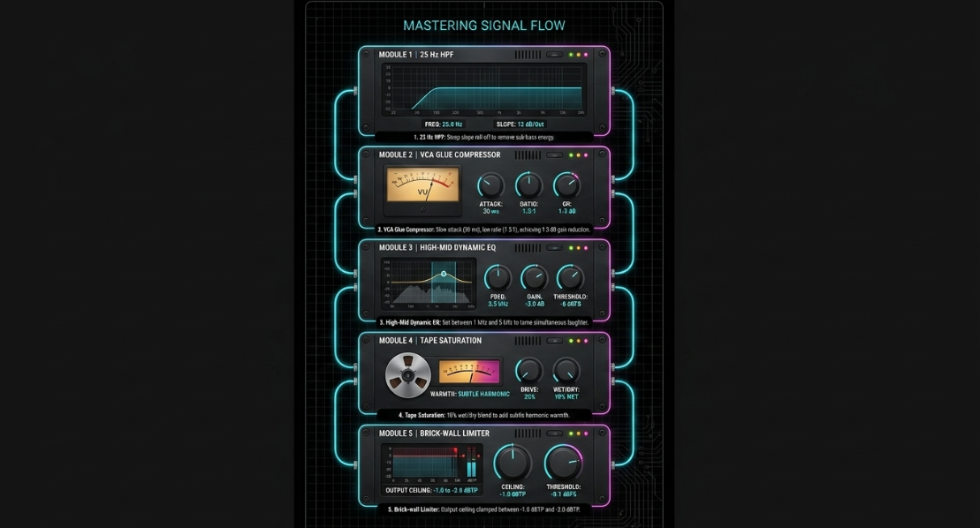Click the Module 1 25 Hz HPF header

click(416, 55)
